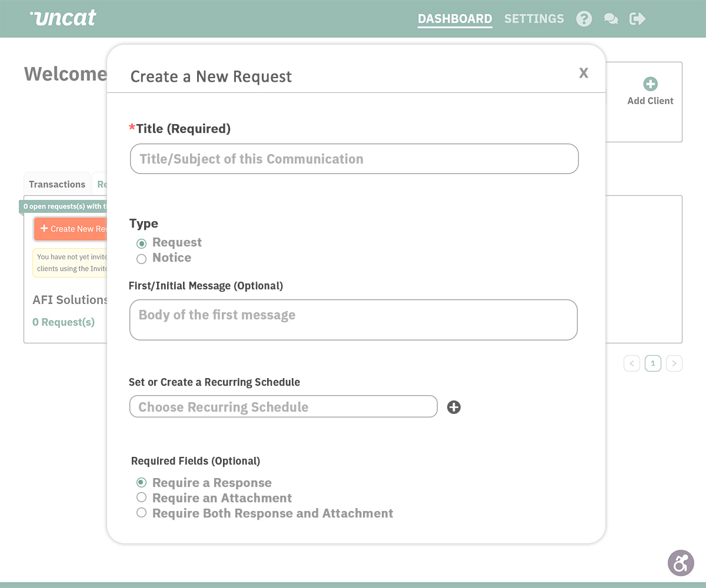Viewport: 706px width, 588px height.
Task: Click the plus icon beside recurring schedule
Action: click(x=454, y=407)
